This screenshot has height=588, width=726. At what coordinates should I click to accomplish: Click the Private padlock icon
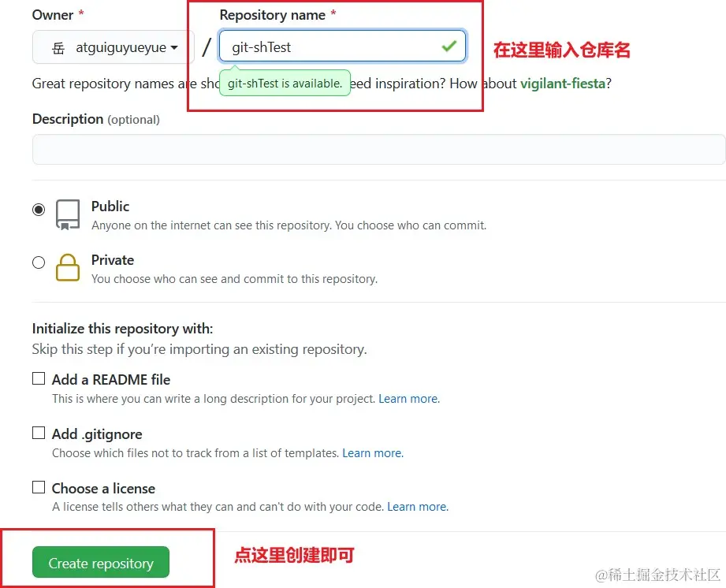pyautogui.click(x=68, y=268)
